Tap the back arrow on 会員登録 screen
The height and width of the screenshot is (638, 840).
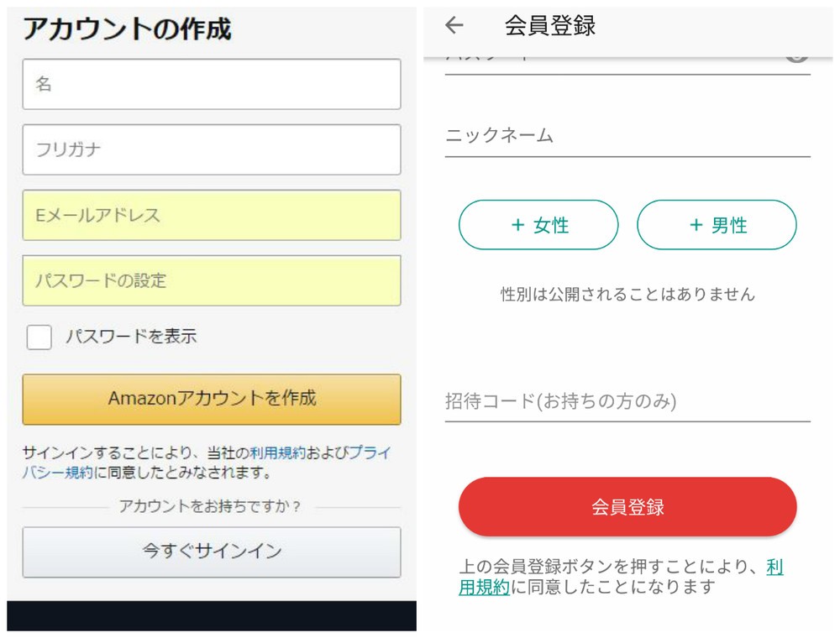pyautogui.click(x=454, y=25)
